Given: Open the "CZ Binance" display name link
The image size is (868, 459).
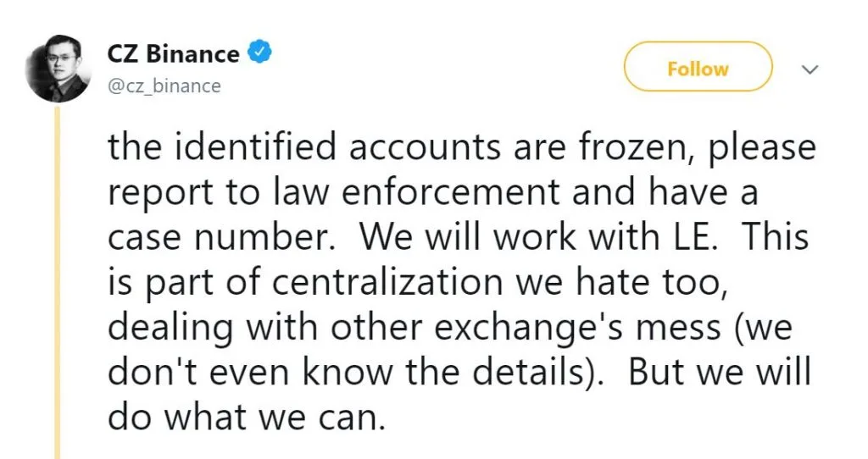Looking at the screenshot, I should pyautogui.click(x=173, y=54).
